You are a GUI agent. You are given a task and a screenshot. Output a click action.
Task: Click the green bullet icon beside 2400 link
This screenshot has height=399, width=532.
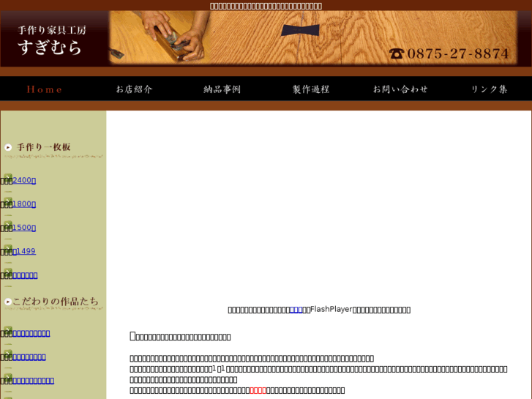click(8, 179)
